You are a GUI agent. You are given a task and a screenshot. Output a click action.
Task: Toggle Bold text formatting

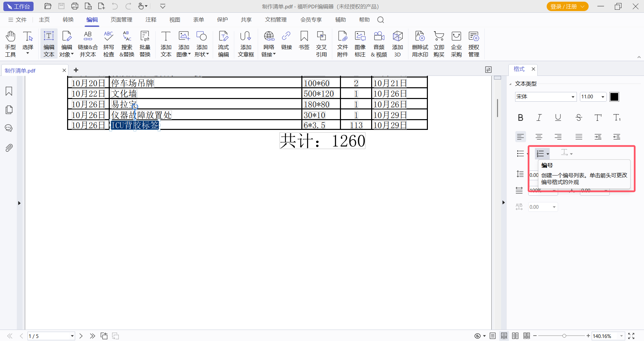pyautogui.click(x=521, y=117)
